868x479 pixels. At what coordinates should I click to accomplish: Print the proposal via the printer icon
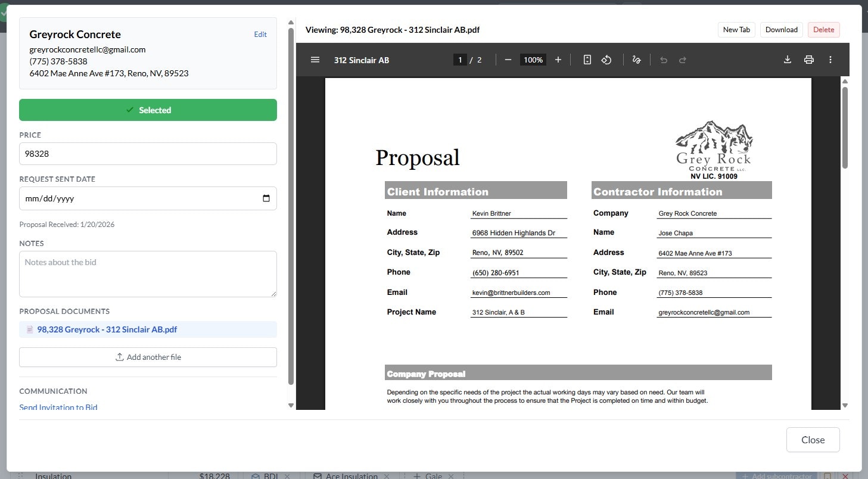(x=809, y=60)
